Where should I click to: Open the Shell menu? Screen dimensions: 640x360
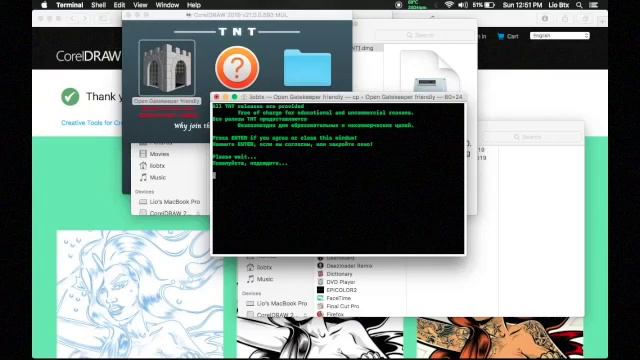(x=98, y=5)
